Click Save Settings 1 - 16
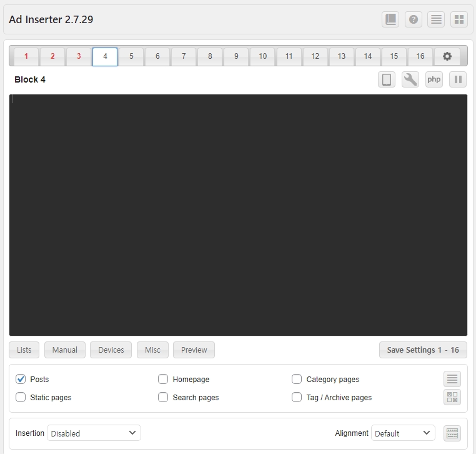This screenshot has height=454, width=476. 423,350
